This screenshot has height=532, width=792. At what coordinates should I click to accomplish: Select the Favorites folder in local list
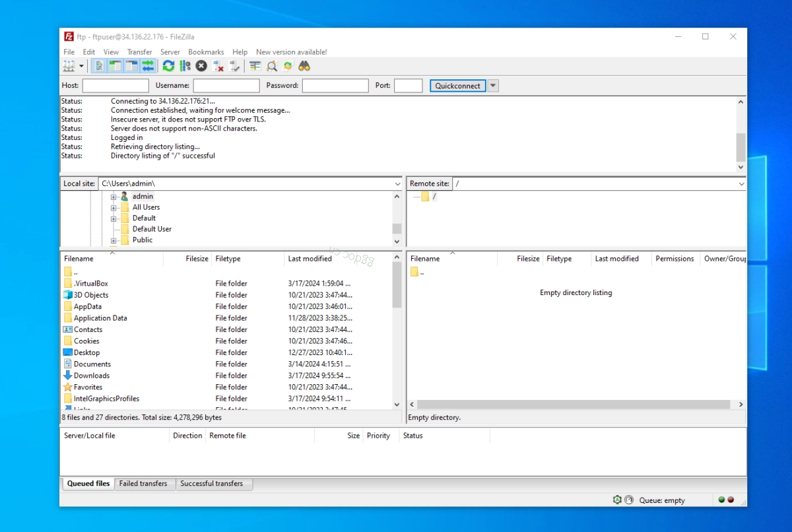pos(88,387)
